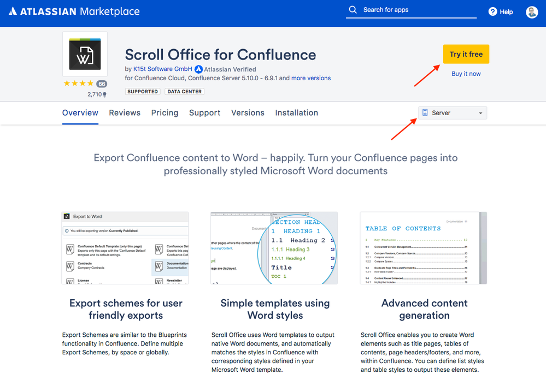This screenshot has height=392, width=546.
Task: Click Advanced content generation heading
Action: tap(425, 309)
